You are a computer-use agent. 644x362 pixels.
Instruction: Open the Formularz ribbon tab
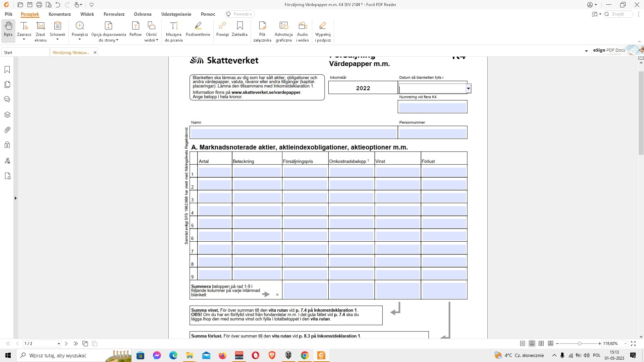tap(114, 14)
